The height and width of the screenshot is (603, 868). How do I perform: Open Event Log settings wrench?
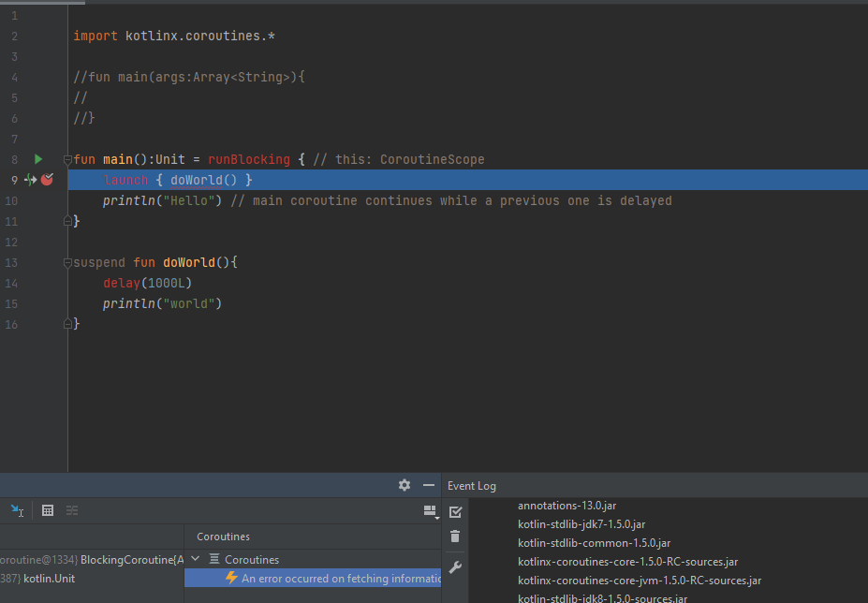455,567
